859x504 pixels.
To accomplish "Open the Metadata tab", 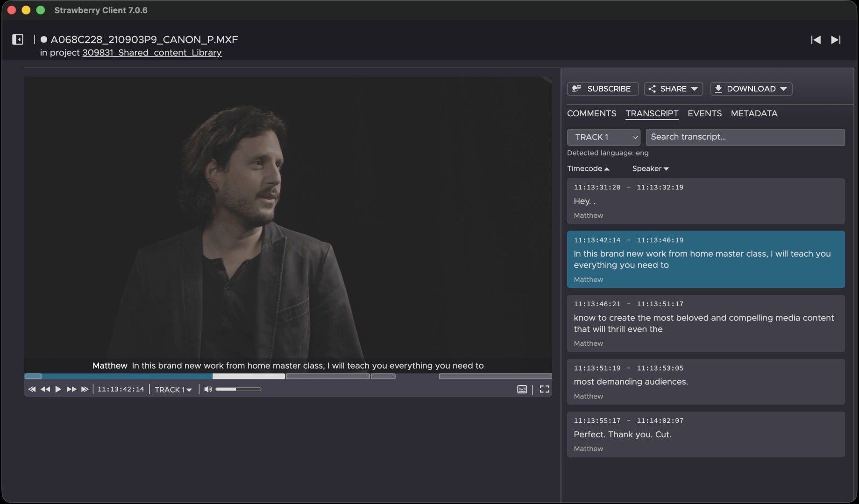I will pyautogui.click(x=754, y=113).
